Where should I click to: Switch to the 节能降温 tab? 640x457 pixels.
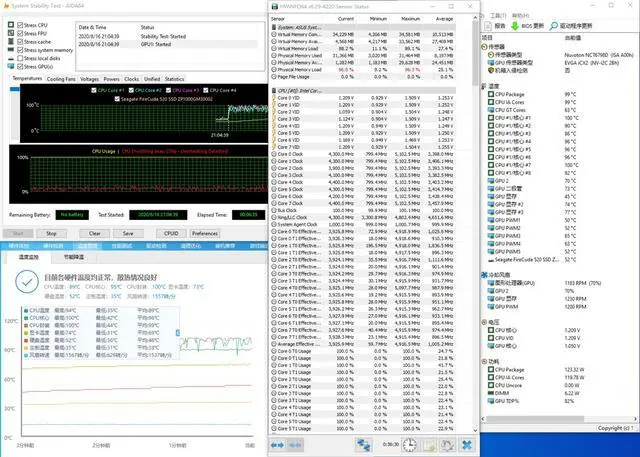(x=74, y=257)
